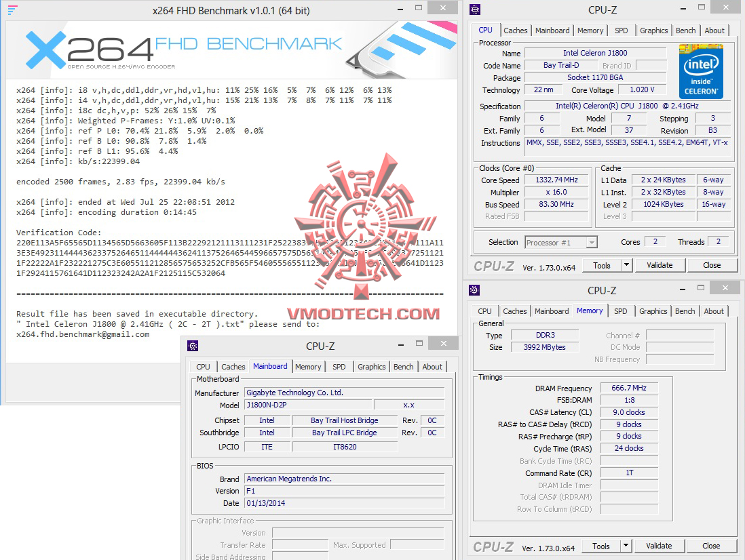745x560 pixels.
Task: Open About tab in Memory CPU-Z window
Action: 714,311
